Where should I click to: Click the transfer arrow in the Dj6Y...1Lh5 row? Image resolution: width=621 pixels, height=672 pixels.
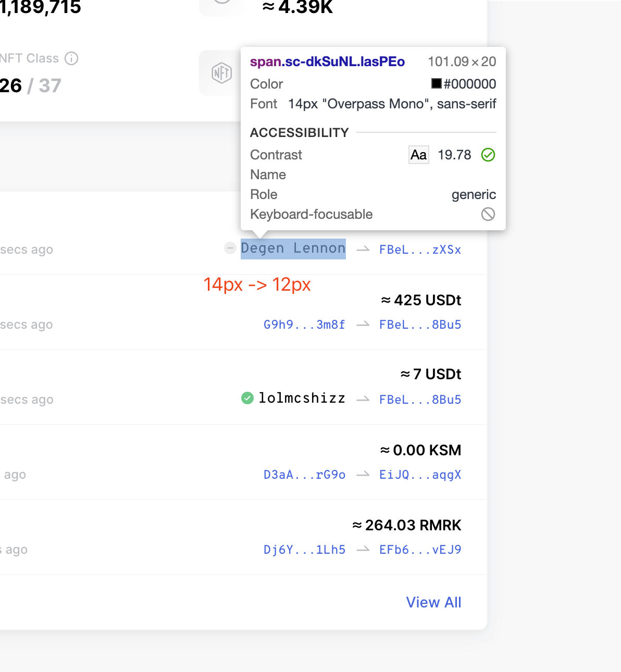(x=363, y=550)
